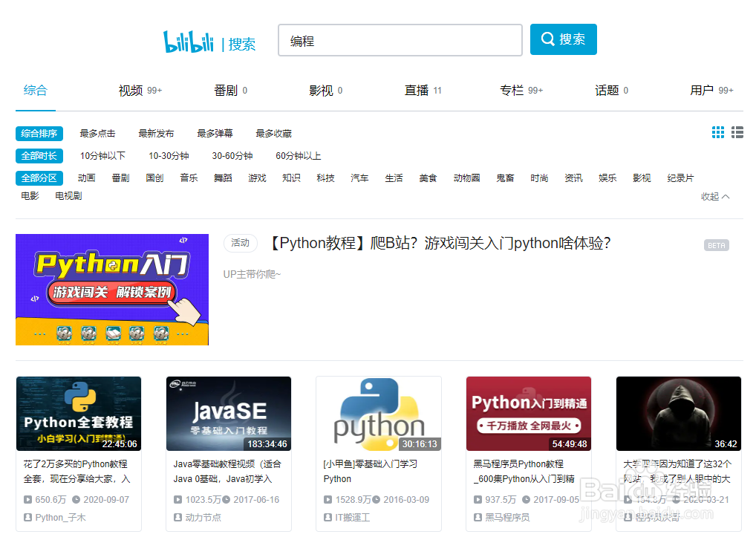Focus the search field containing 编程

pos(400,41)
